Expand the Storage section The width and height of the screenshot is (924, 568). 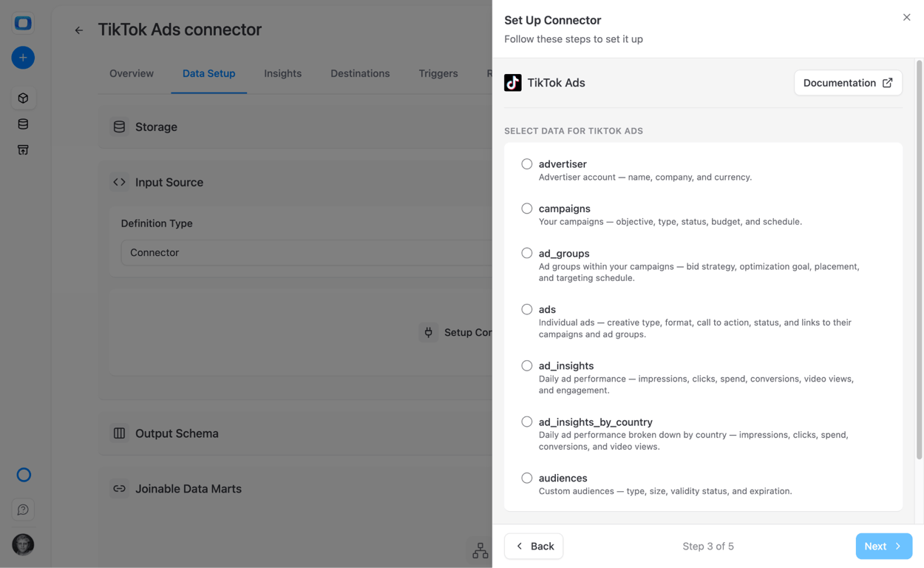click(x=296, y=127)
